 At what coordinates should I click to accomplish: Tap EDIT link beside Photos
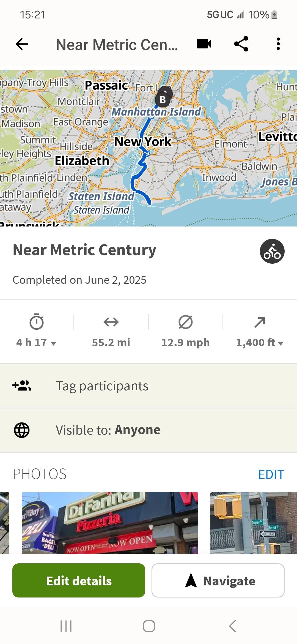pos(271,474)
